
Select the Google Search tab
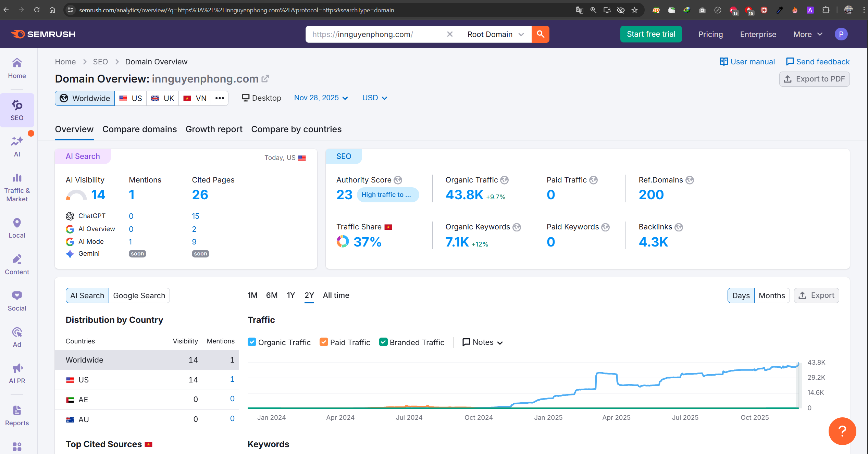click(139, 295)
